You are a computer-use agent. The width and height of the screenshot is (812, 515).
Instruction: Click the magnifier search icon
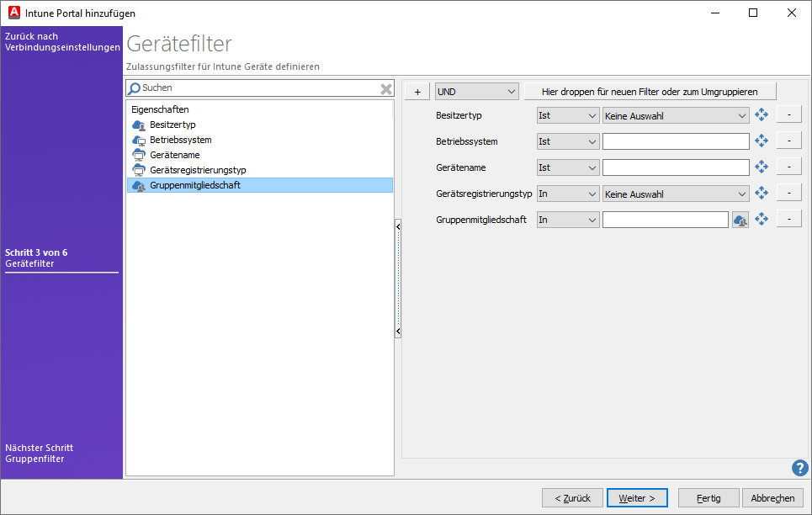coord(134,88)
